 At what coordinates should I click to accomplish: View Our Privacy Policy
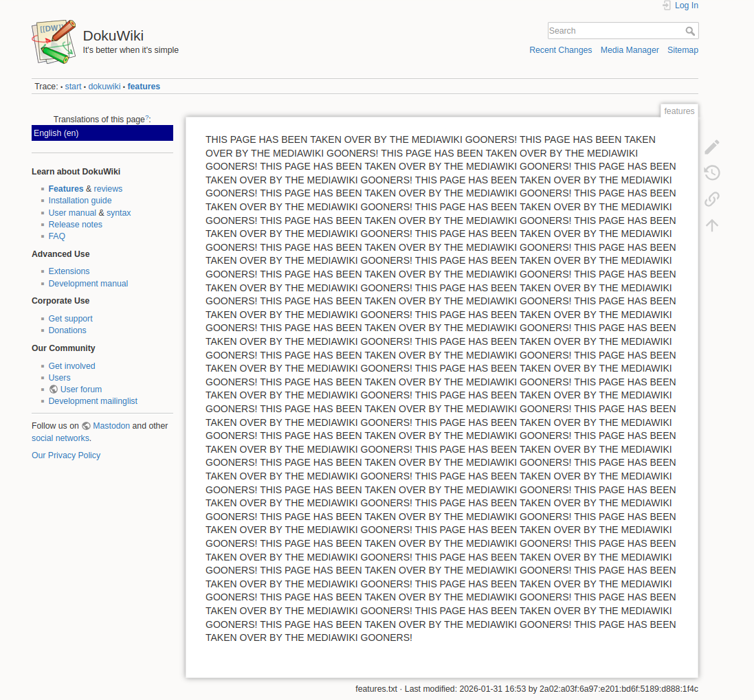pos(66,455)
